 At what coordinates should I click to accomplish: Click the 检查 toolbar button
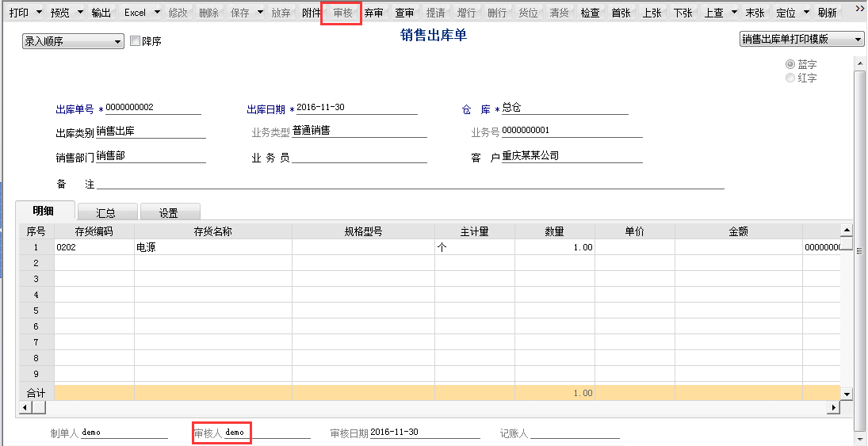coord(590,13)
